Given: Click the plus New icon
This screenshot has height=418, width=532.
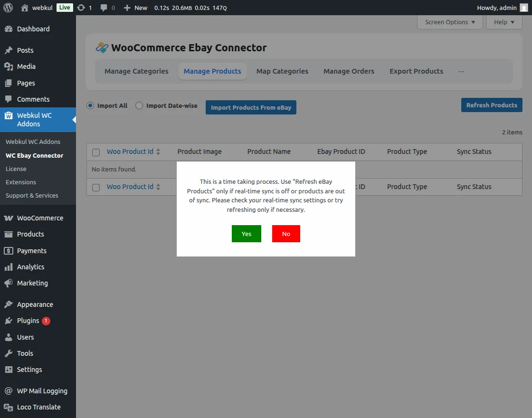Looking at the screenshot, I should (127, 8).
